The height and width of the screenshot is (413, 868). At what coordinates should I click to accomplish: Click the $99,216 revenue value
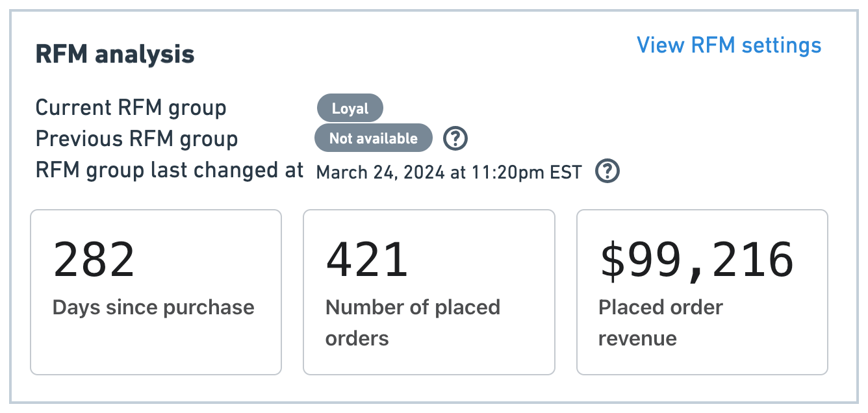point(696,260)
